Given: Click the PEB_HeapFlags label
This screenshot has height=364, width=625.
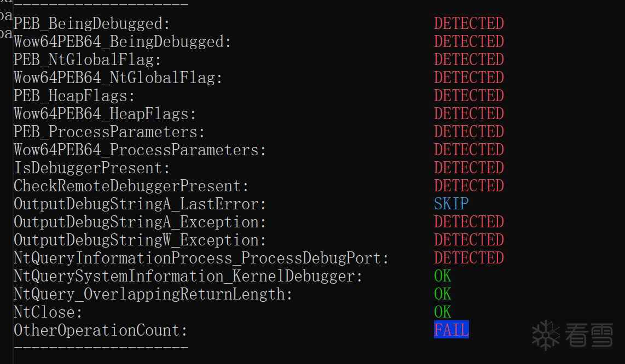Looking at the screenshot, I should tap(74, 96).
